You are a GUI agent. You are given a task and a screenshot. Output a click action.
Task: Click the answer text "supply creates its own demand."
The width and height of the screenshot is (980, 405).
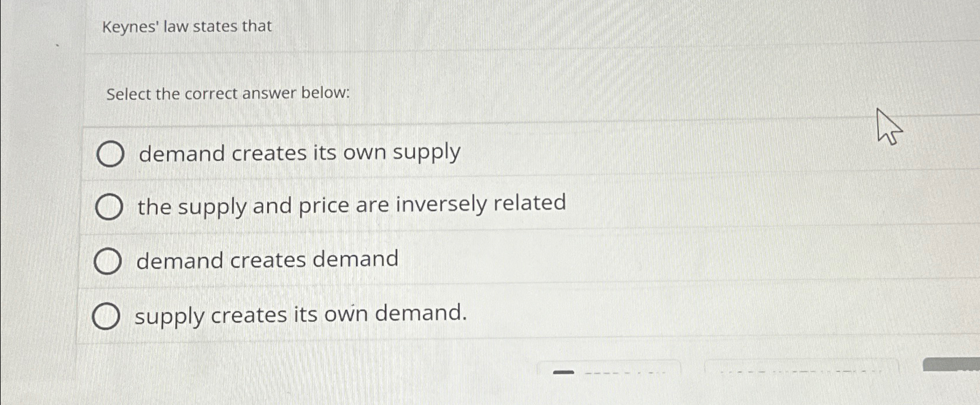pos(301,315)
